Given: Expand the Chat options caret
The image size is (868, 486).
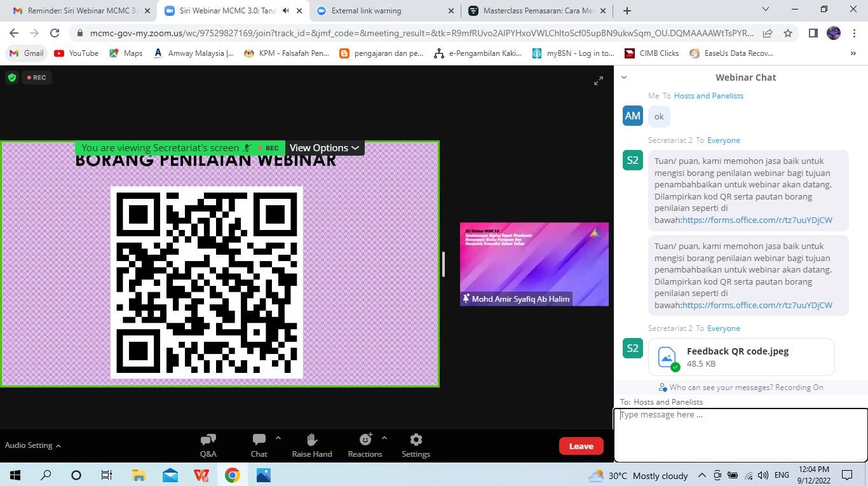Looking at the screenshot, I should click(x=278, y=438).
